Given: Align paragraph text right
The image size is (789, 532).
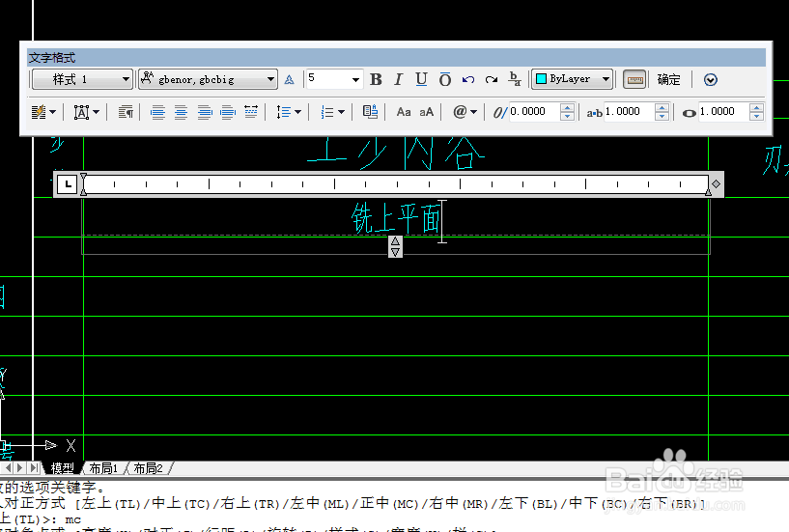Looking at the screenshot, I should (x=205, y=112).
